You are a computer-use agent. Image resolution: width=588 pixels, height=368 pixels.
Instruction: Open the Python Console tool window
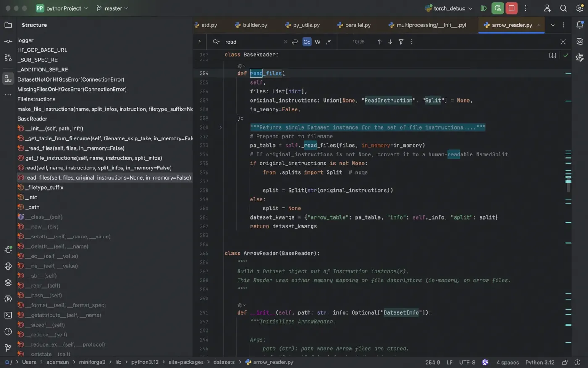click(x=8, y=266)
